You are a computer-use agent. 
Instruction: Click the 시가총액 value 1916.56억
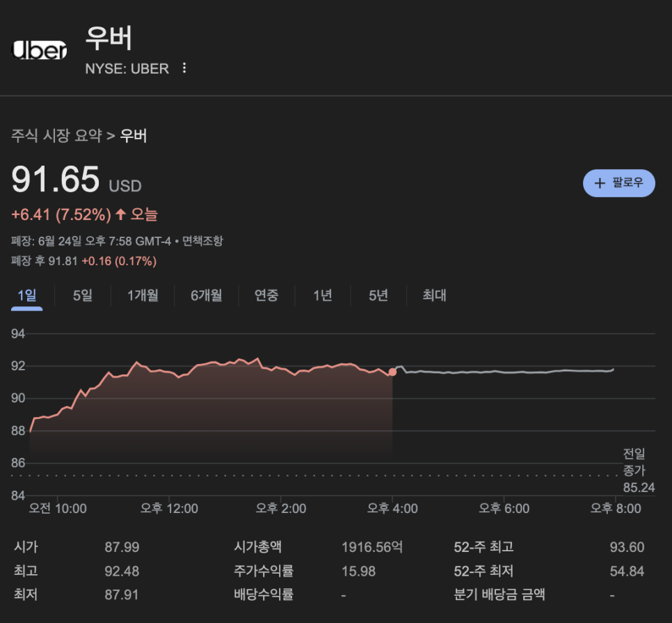pyautogui.click(x=372, y=547)
